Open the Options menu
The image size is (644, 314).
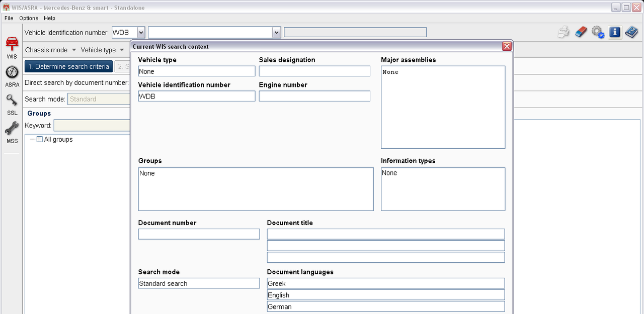[x=29, y=18]
